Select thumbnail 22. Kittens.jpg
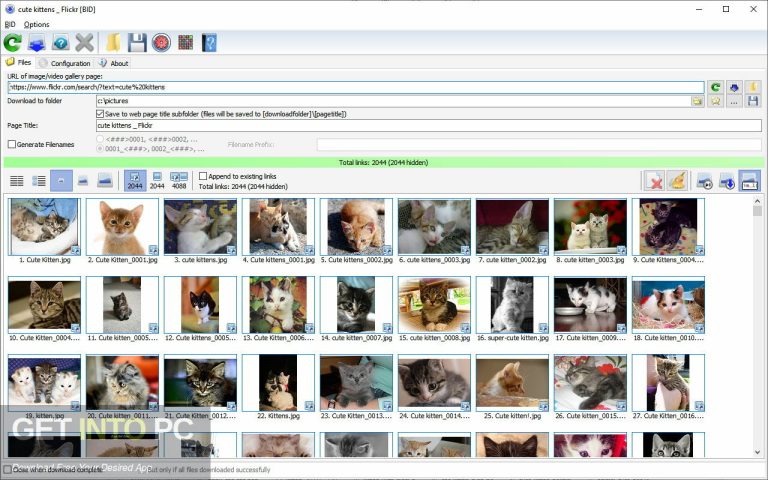Screen dimensions: 768x480 [278, 383]
